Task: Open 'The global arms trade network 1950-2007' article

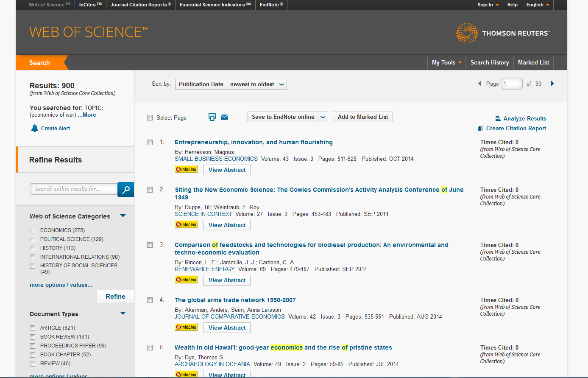Action: pyautogui.click(x=235, y=300)
